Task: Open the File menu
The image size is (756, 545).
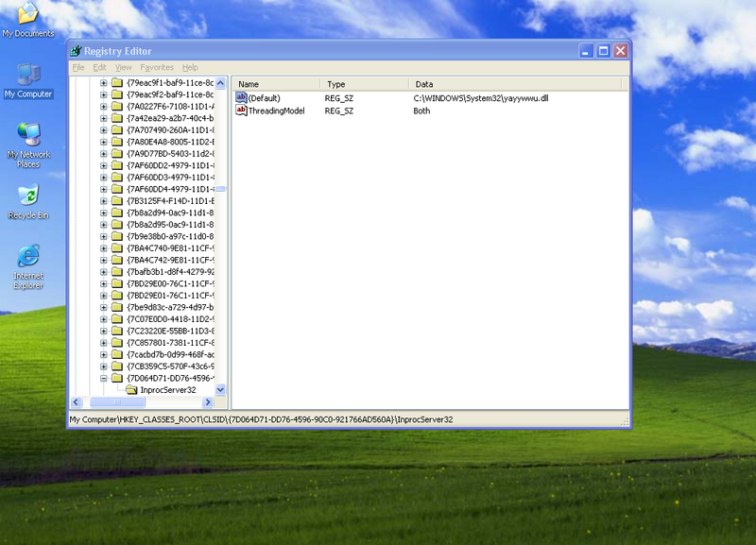Action: click(x=78, y=67)
